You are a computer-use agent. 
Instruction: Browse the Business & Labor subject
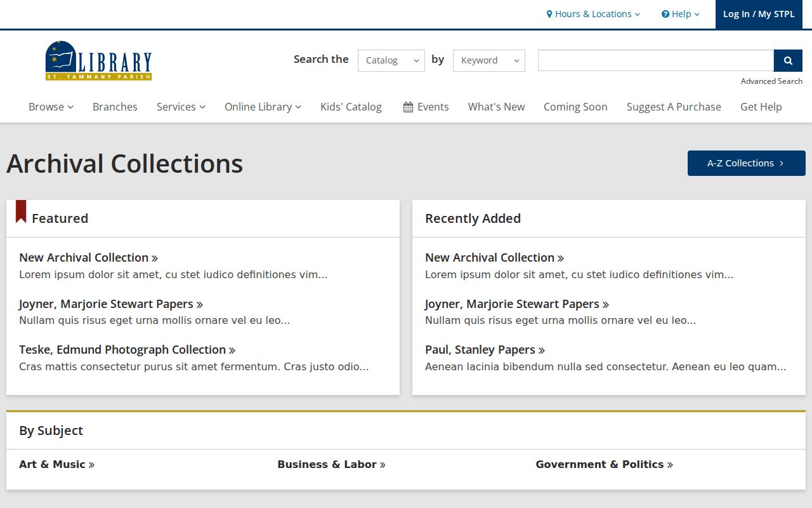tap(331, 464)
